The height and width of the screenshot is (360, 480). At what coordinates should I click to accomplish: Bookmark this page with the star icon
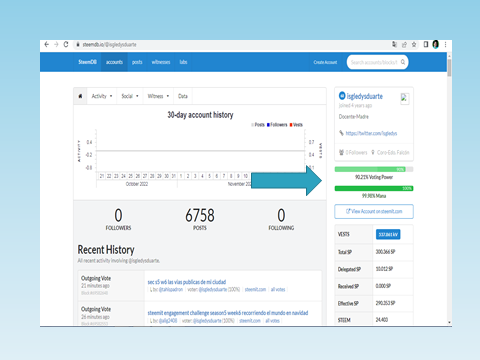[414, 44]
